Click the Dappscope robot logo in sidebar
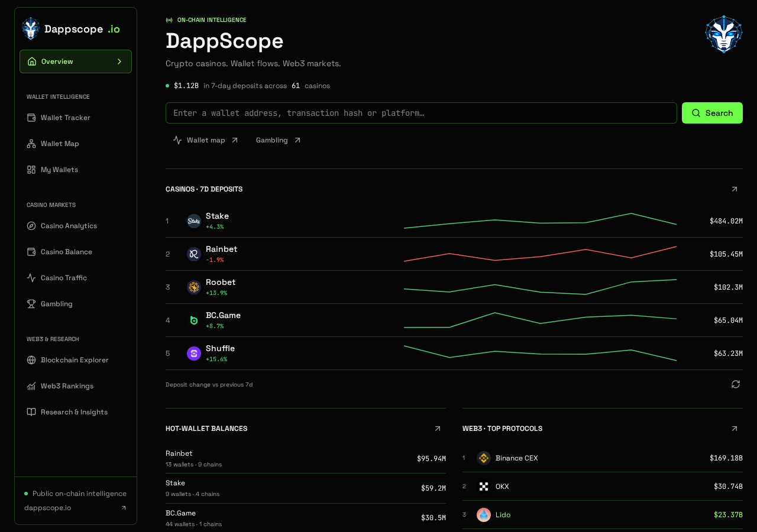Screen dimensions: 757x532 tap(30, 28)
